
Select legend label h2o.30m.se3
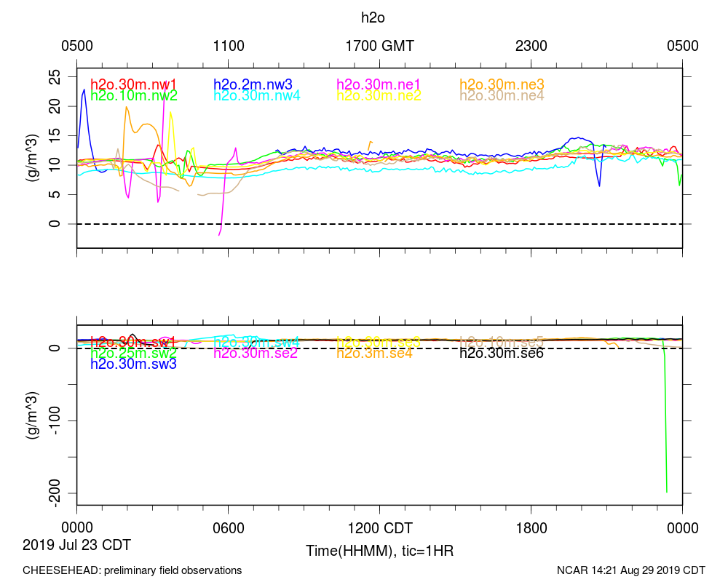tap(379, 342)
